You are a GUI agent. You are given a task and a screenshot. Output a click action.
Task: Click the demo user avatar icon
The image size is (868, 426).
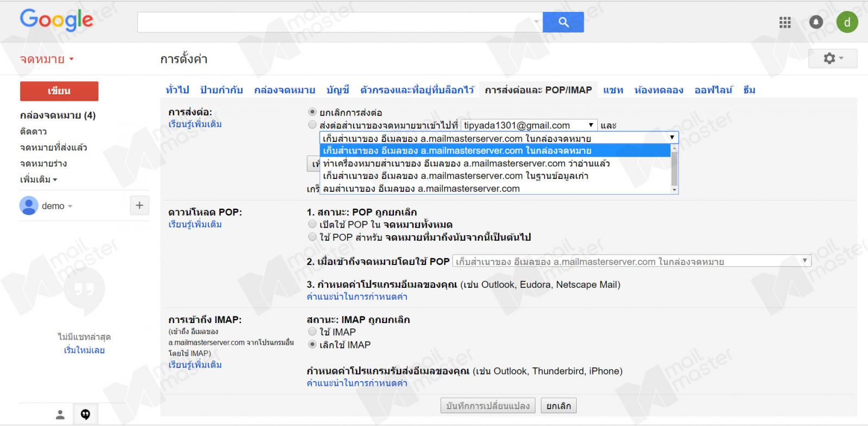click(28, 206)
